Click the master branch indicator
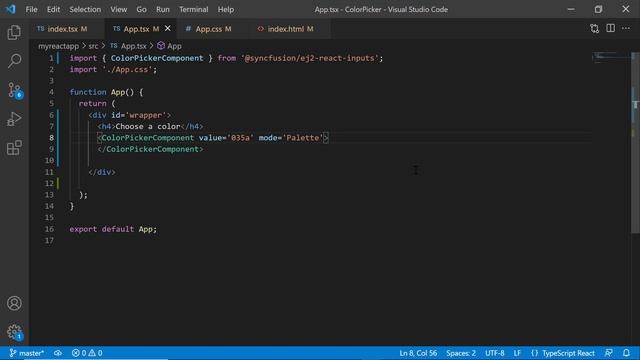 tap(27, 353)
